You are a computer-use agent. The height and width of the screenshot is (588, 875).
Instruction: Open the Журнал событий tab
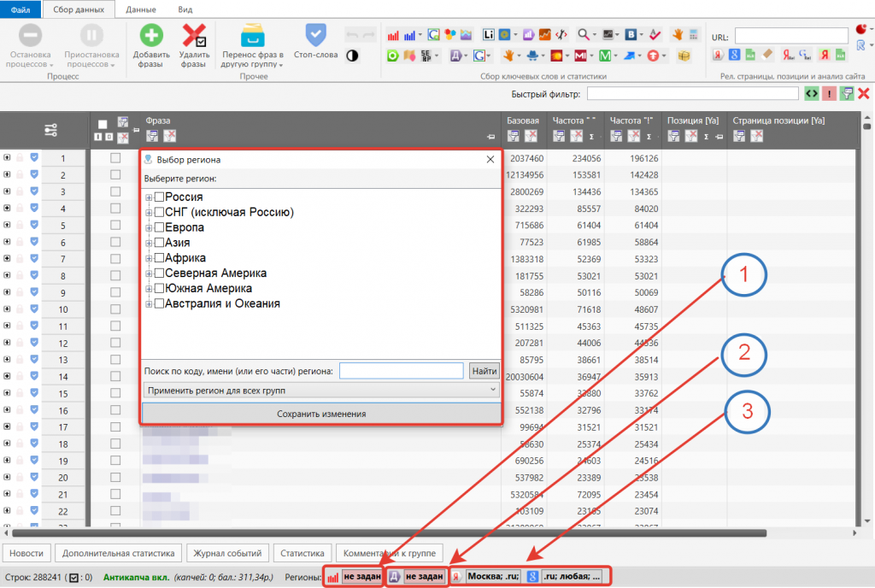(x=227, y=553)
